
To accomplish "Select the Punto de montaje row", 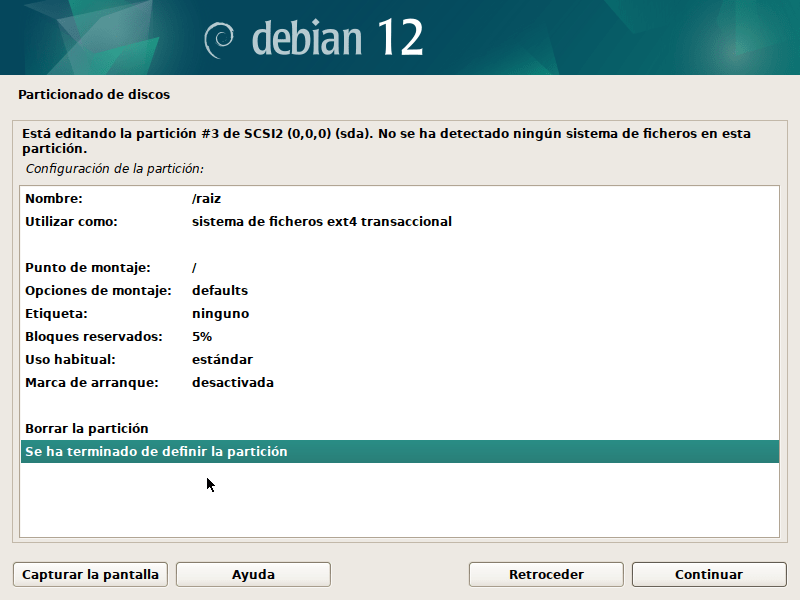I will [x=400, y=267].
